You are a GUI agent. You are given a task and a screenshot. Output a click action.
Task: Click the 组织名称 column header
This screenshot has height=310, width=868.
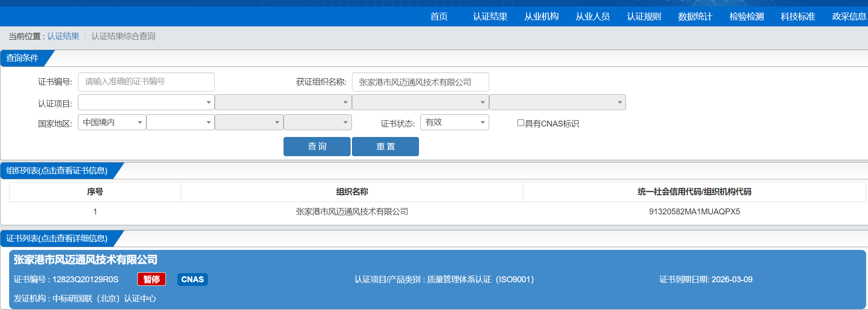pos(352,192)
